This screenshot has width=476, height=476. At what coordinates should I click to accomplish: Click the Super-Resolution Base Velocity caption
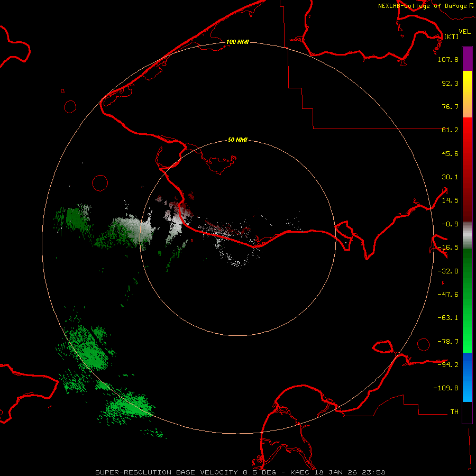240,472
